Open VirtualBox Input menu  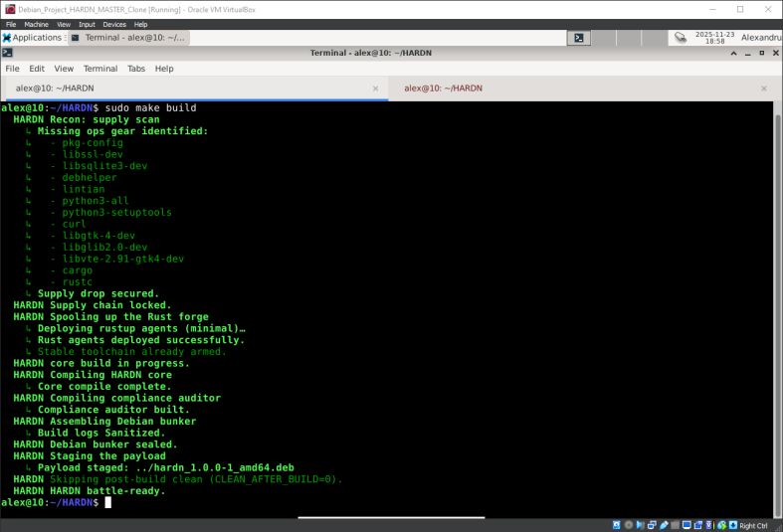click(x=87, y=24)
